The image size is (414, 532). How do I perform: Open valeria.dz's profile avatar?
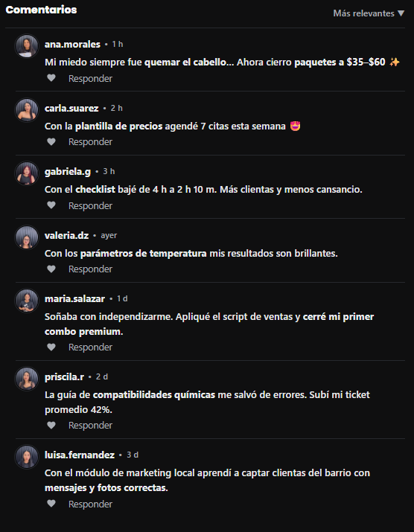tap(27, 237)
